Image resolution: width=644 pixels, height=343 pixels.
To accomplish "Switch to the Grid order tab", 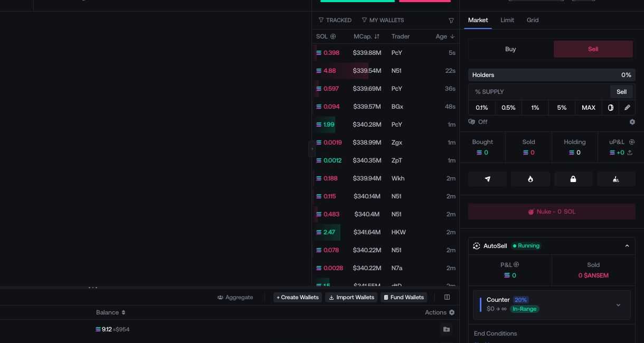I will coord(533,20).
